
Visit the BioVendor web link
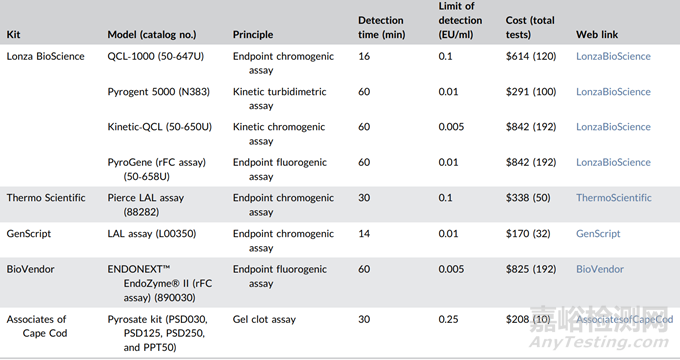[x=600, y=269]
